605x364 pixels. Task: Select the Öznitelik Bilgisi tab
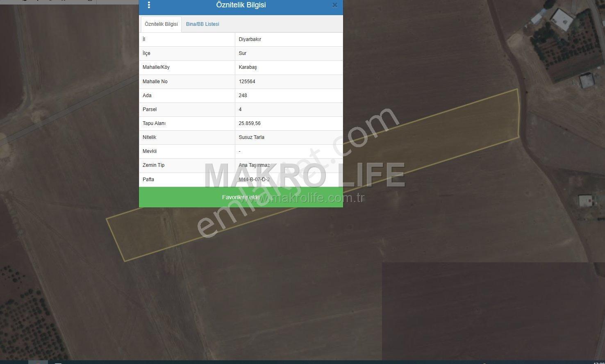pyautogui.click(x=161, y=24)
